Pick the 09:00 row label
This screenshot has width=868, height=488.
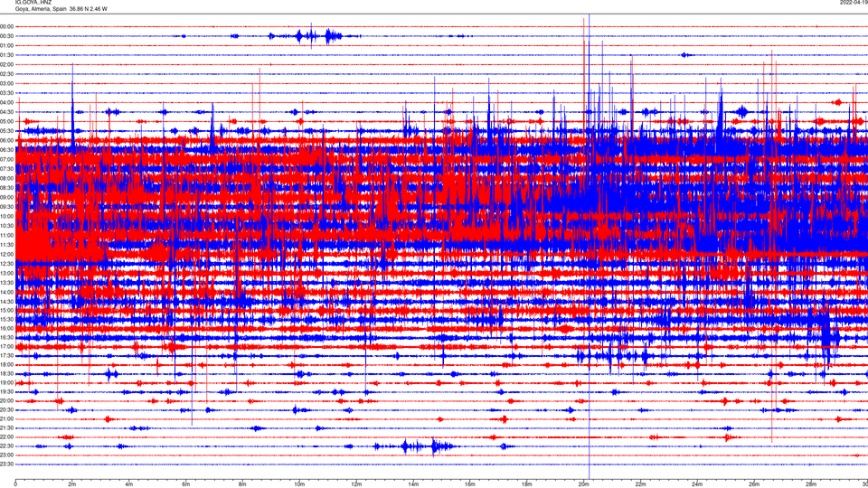tap(6, 198)
